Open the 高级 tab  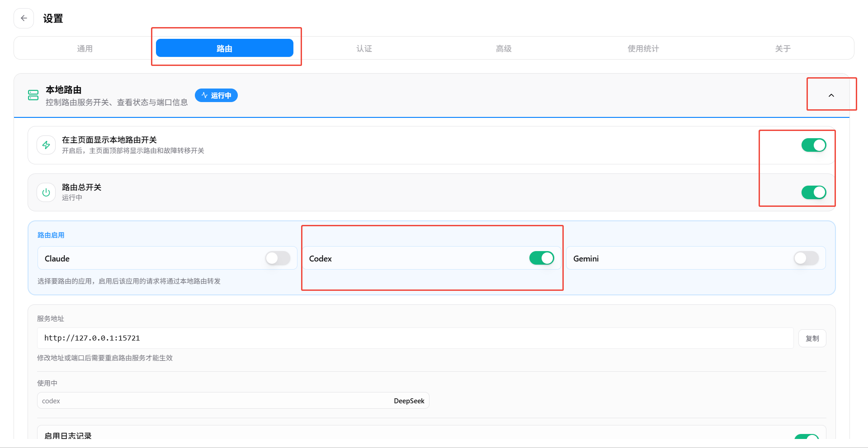[x=504, y=48]
